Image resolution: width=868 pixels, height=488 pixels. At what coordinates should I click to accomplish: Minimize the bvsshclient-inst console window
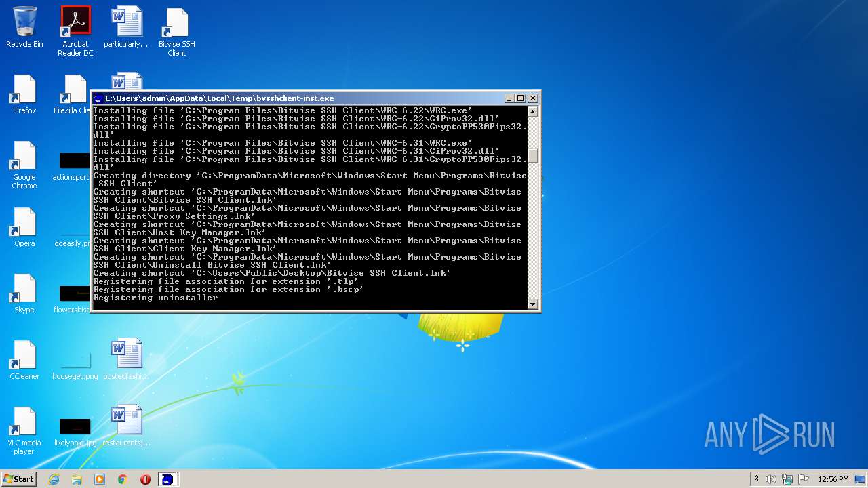(509, 98)
